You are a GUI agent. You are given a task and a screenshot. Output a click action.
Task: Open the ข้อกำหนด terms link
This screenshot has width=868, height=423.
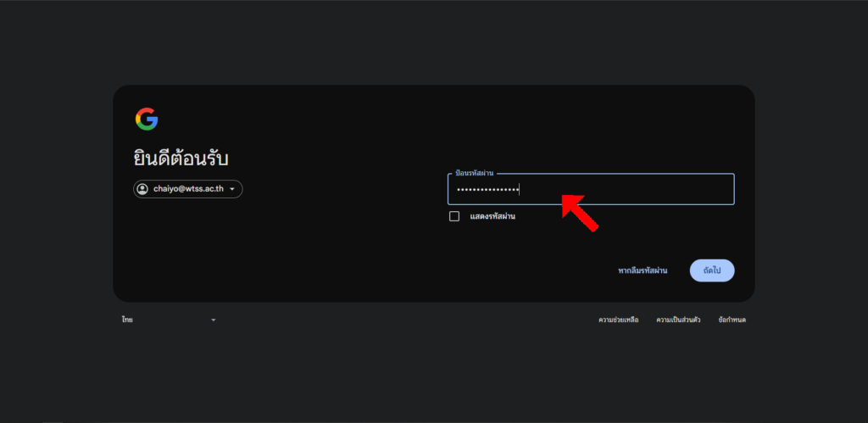click(732, 320)
